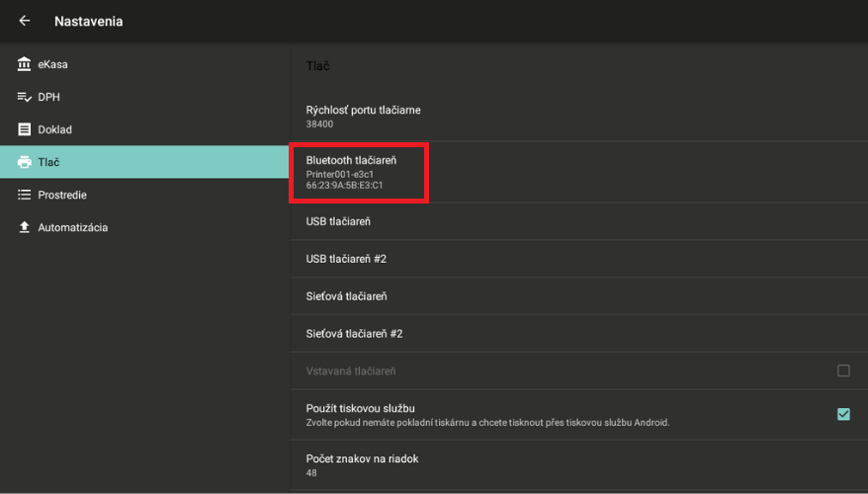Uncheck the Použít tiskovou službu checkbox

pyautogui.click(x=843, y=414)
